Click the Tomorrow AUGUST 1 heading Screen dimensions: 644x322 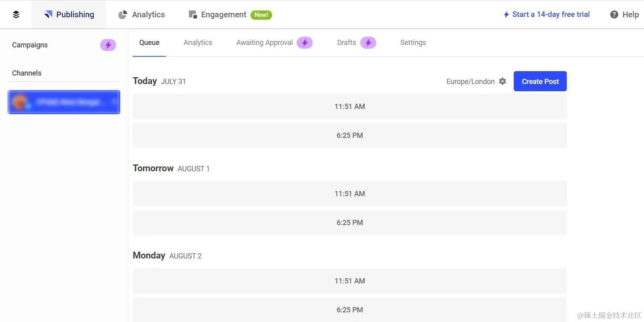(171, 168)
